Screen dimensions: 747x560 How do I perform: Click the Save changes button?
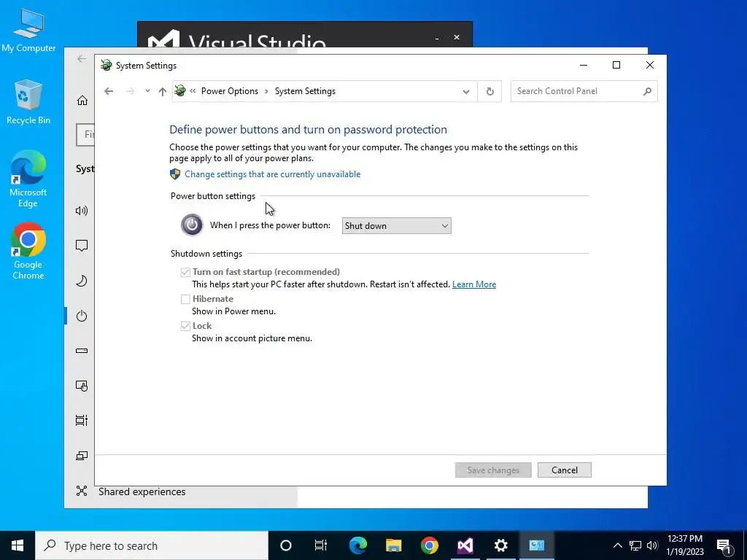(x=493, y=470)
